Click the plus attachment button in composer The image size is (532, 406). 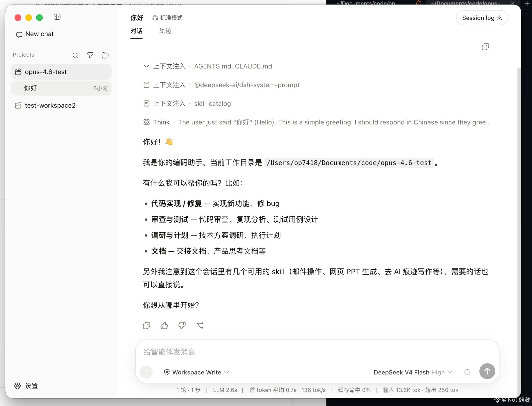coord(146,372)
